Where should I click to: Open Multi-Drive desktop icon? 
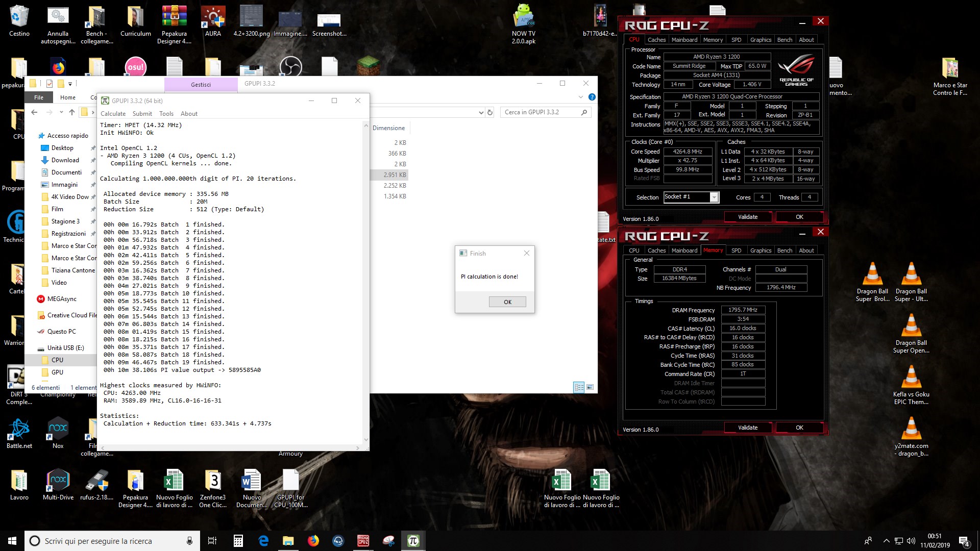[x=58, y=485]
